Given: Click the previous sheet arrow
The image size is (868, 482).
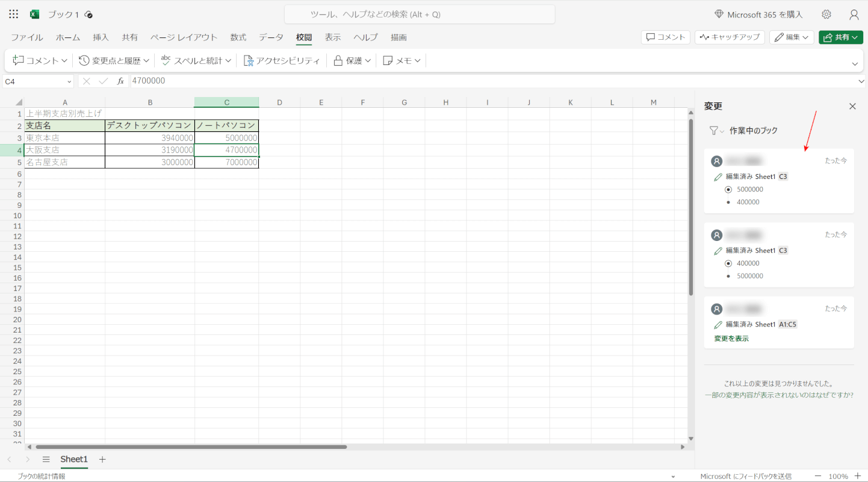Looking at the screenshot, I should [9, 459].
